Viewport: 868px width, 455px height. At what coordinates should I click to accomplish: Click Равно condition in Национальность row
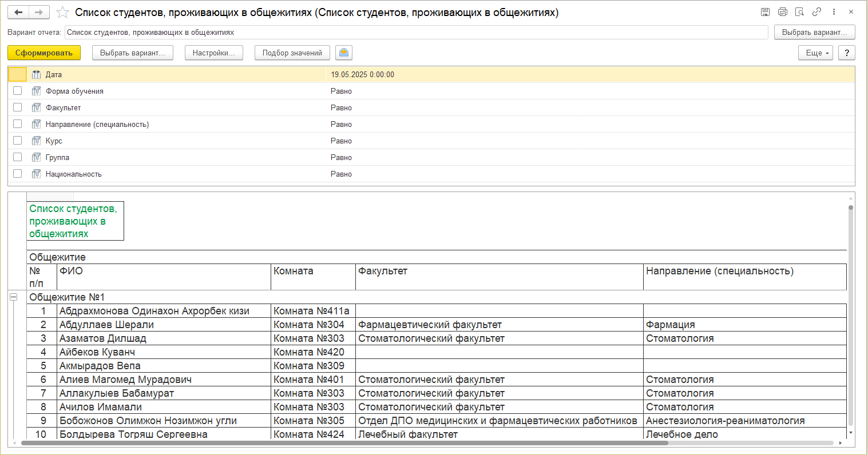(341, 174)
